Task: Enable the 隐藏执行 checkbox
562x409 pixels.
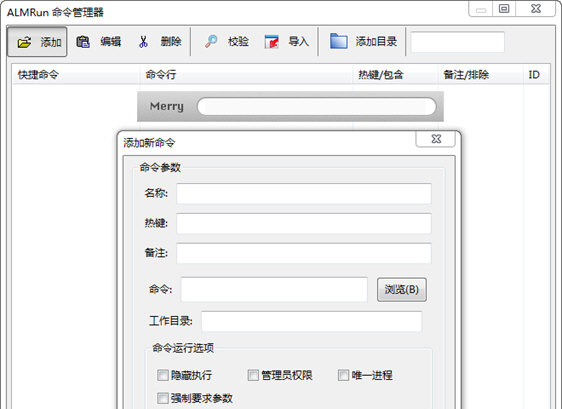Action: [163, 375]
